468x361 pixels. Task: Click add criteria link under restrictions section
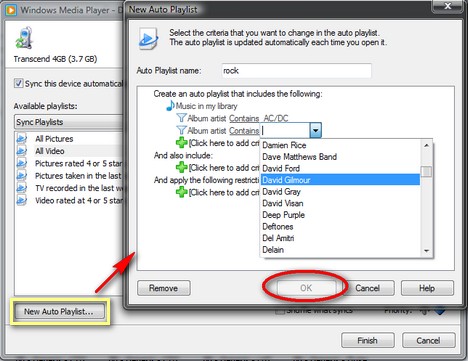click(x=224, y=192)
